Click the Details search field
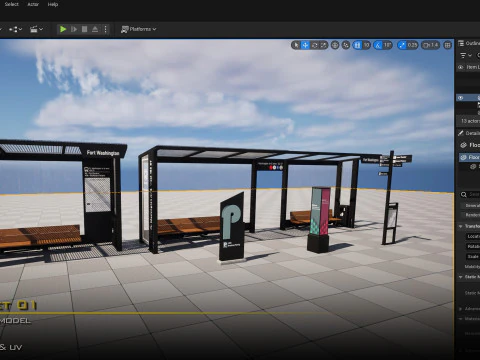This screenshot has height=360, width=480. [470, 194]
